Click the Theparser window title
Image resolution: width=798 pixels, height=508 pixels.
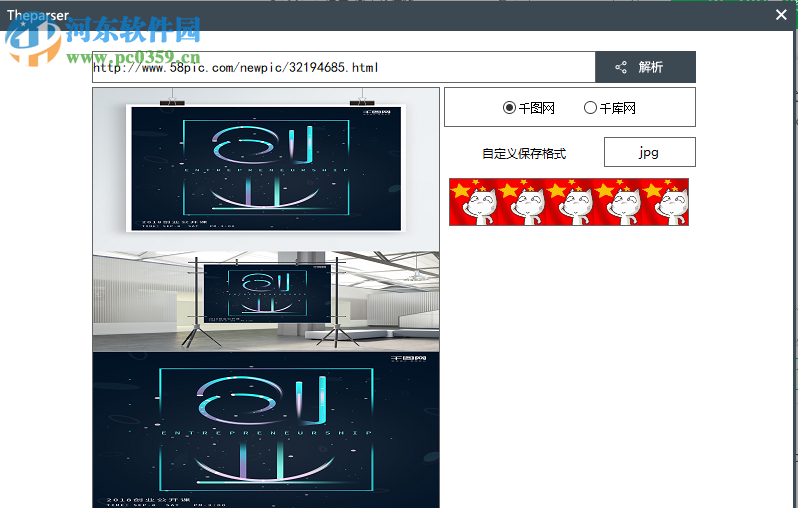[38, 15]
